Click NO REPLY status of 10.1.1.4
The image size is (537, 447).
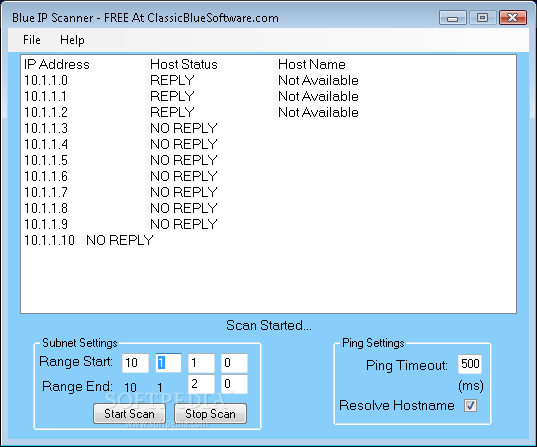[184, 145]
